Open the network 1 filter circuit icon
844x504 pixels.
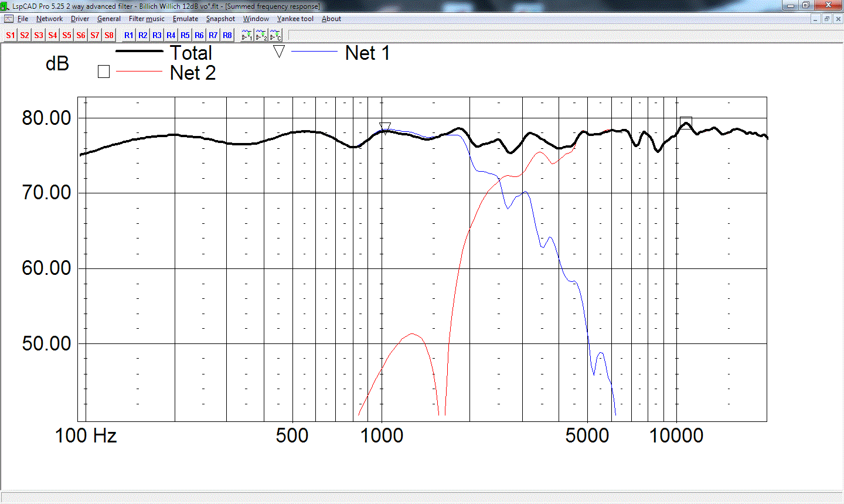[x=247, y=35]
